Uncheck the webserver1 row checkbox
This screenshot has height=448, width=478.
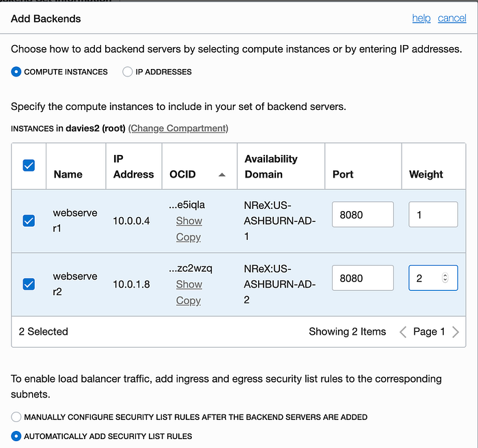(x=29, y=221)
